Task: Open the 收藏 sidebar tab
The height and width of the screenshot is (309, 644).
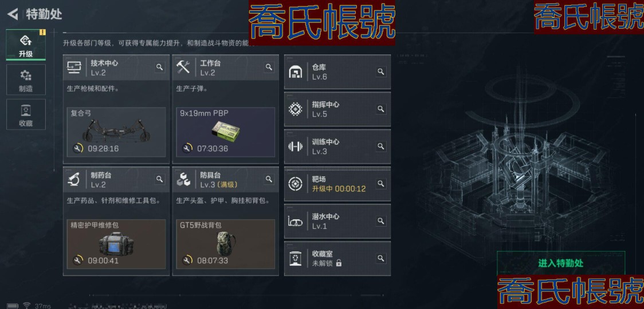Action: 26,114
